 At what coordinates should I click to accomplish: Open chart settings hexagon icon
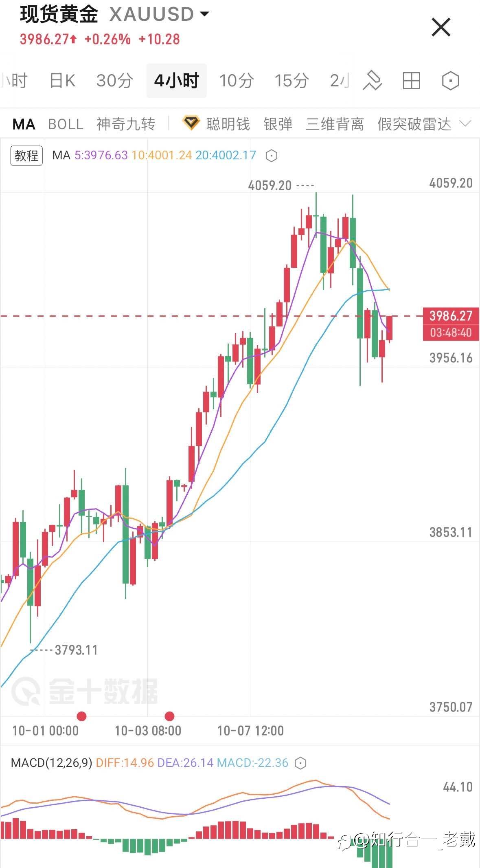450,80
